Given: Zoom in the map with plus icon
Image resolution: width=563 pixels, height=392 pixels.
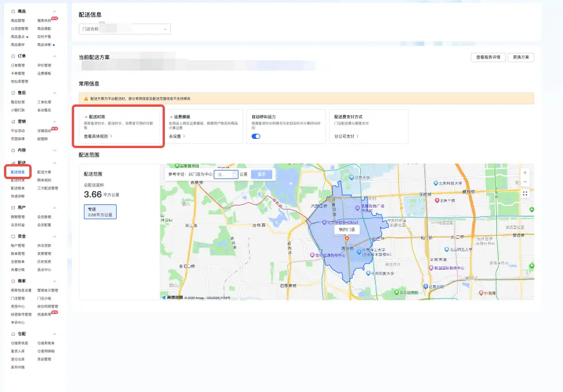Looking at the screenshot, I should coord(525,173).
